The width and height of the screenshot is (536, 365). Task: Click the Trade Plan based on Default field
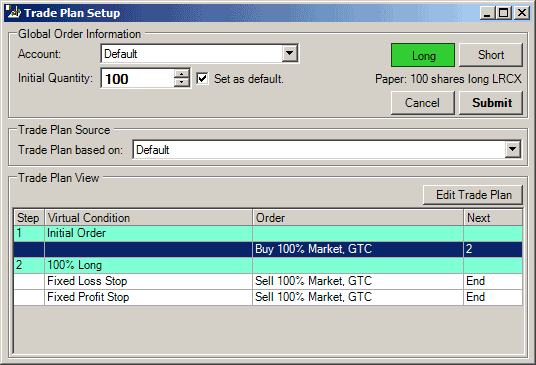click(x=326, y=149)
